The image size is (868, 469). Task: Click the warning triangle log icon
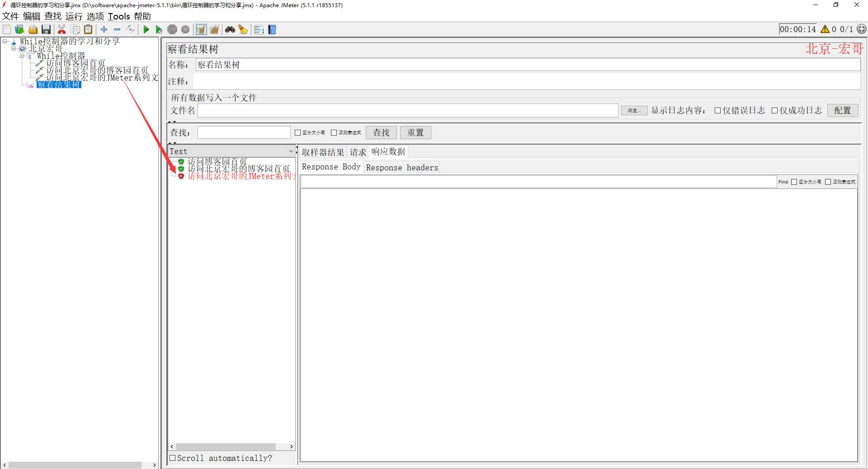pos(825,29)
